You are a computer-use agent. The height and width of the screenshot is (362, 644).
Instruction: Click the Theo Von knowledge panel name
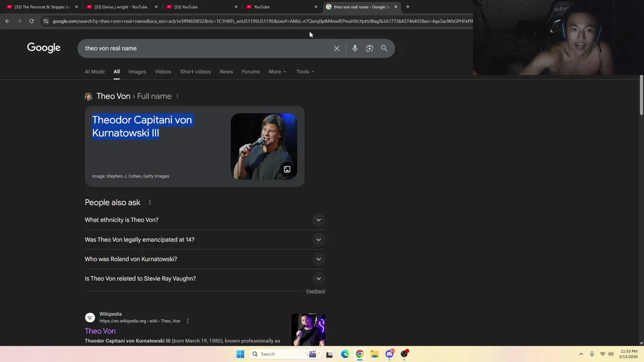pyautogui.click(x=113, y=96)
